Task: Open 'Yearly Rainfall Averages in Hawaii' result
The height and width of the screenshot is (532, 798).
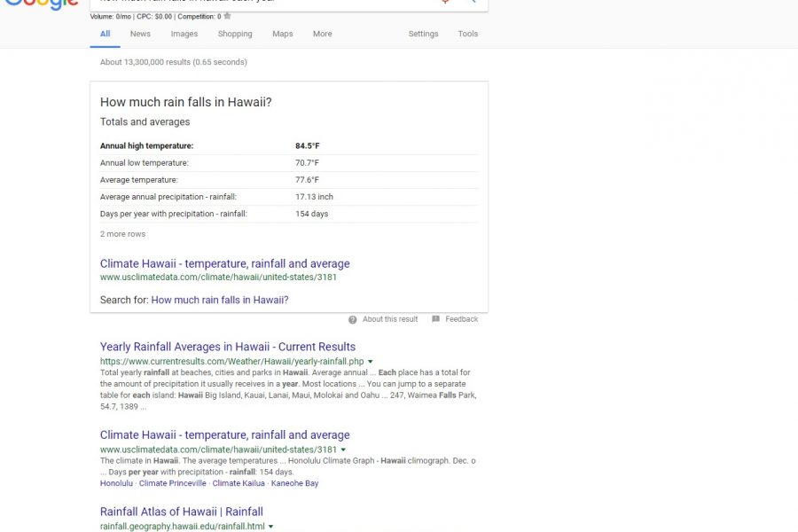Action: point(228,347)
